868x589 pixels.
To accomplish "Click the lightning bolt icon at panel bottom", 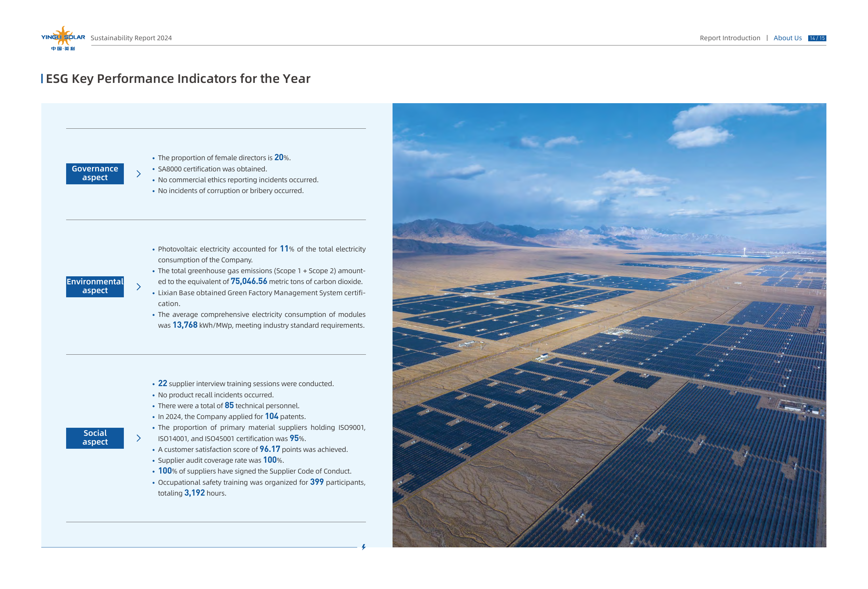I will (364, 547).
